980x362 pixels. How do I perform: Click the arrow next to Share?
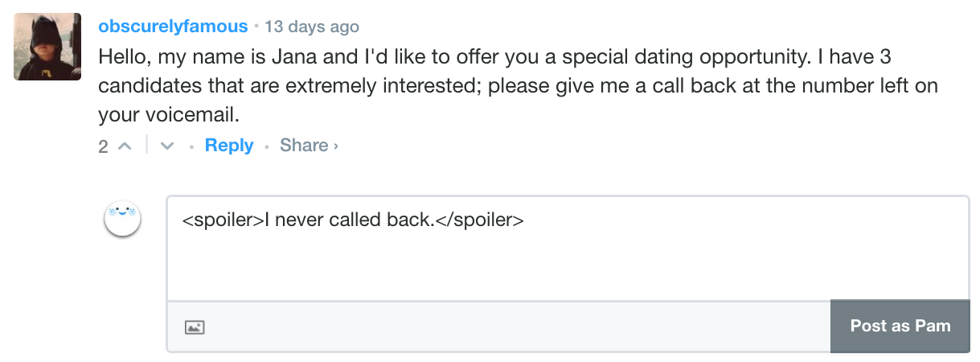pos(336,146)
